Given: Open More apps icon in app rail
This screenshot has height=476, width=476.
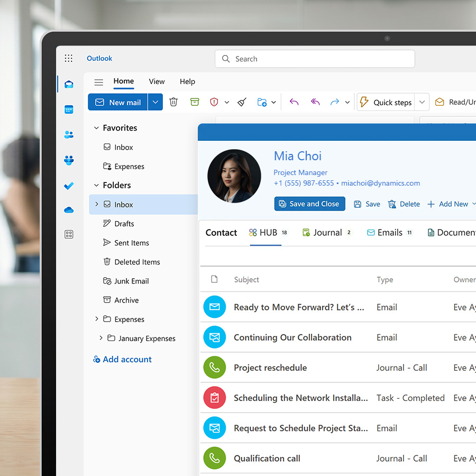Looking at the screenshot, I should pyautogui.click(x=69, y=234).
